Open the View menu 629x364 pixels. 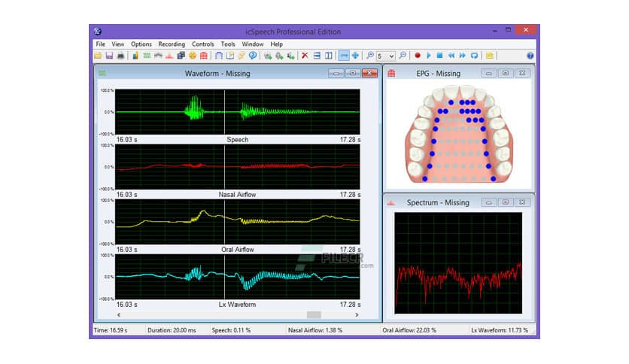(x=118, y=44)
